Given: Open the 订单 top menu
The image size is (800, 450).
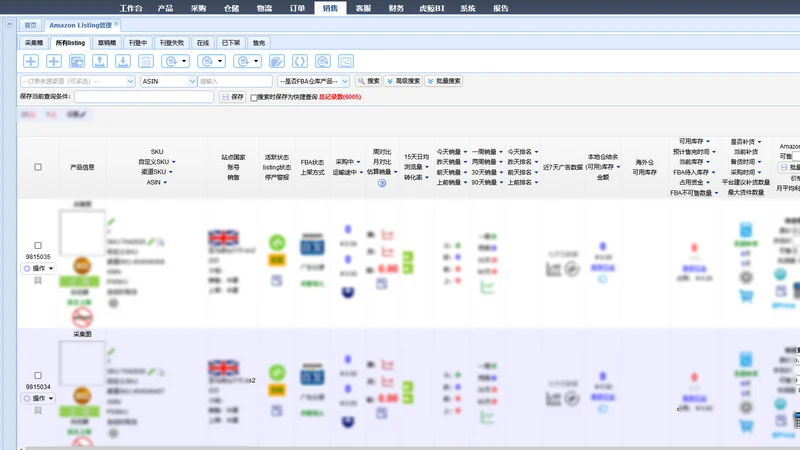Looking at the screenshot, I should pyautogui.click(x=297, y=8).
